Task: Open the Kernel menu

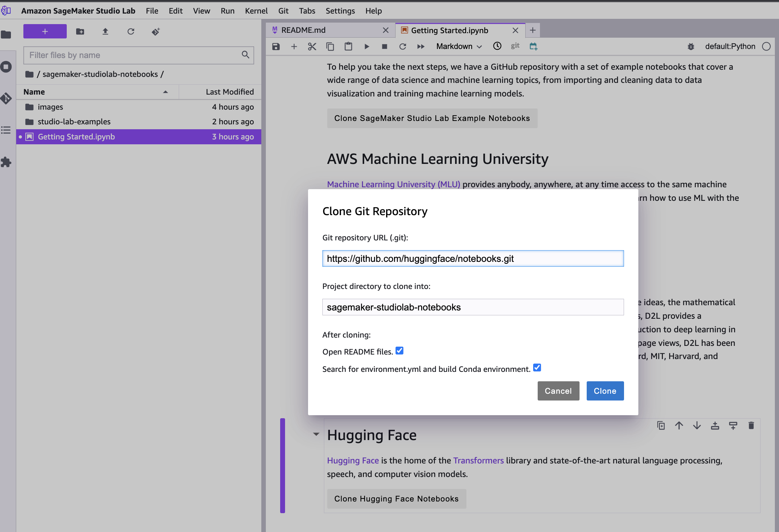Action: pyautogui.click(x=256, y=11)
